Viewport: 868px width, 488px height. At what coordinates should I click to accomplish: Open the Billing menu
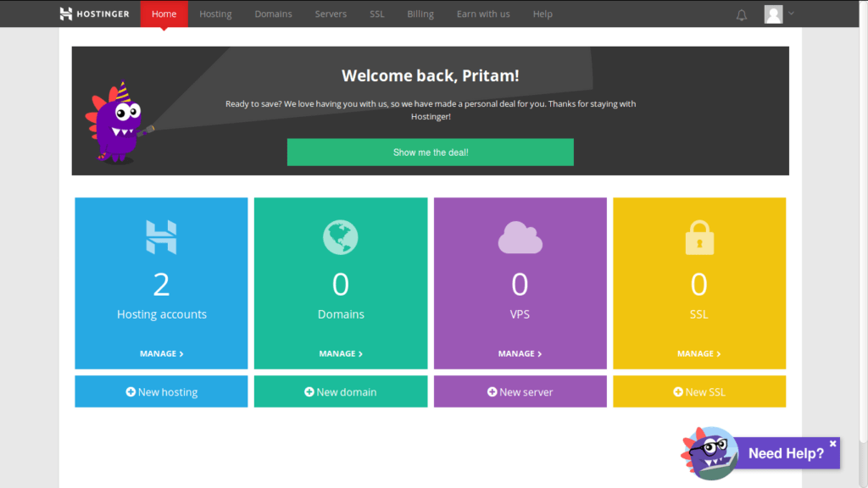click(420, 14)
